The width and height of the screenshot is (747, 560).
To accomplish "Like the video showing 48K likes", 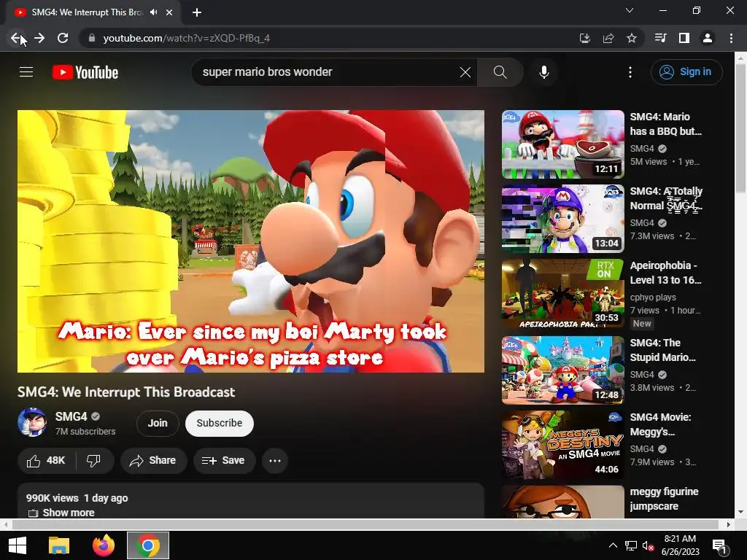I will click(46, 461).
